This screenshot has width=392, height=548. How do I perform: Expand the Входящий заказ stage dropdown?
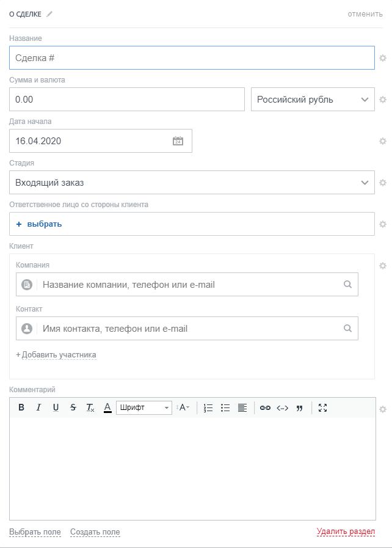192,183
